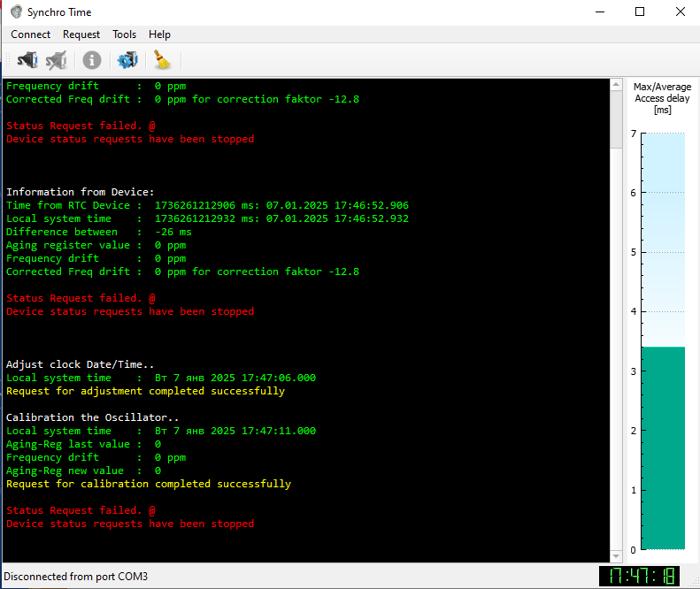Click the disconnect port toolbar icon
700x589 pixels.
(57, 60)
